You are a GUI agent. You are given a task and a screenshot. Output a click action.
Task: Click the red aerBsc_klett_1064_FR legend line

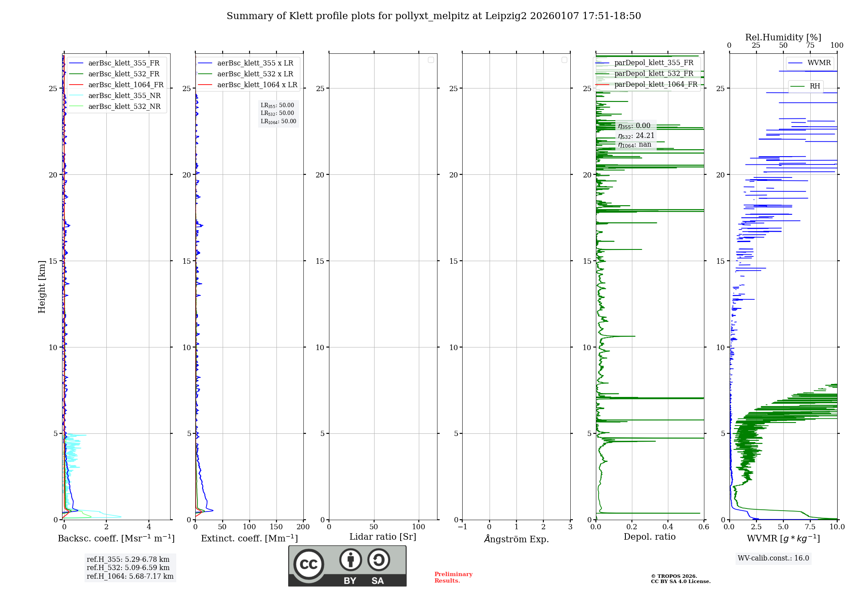76,85
